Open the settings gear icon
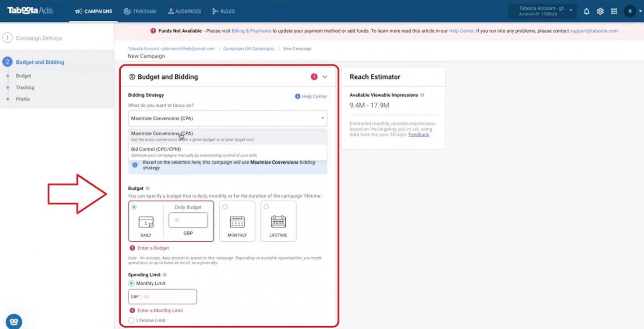This screenshot has width=644, height=329. coord(600,11)
